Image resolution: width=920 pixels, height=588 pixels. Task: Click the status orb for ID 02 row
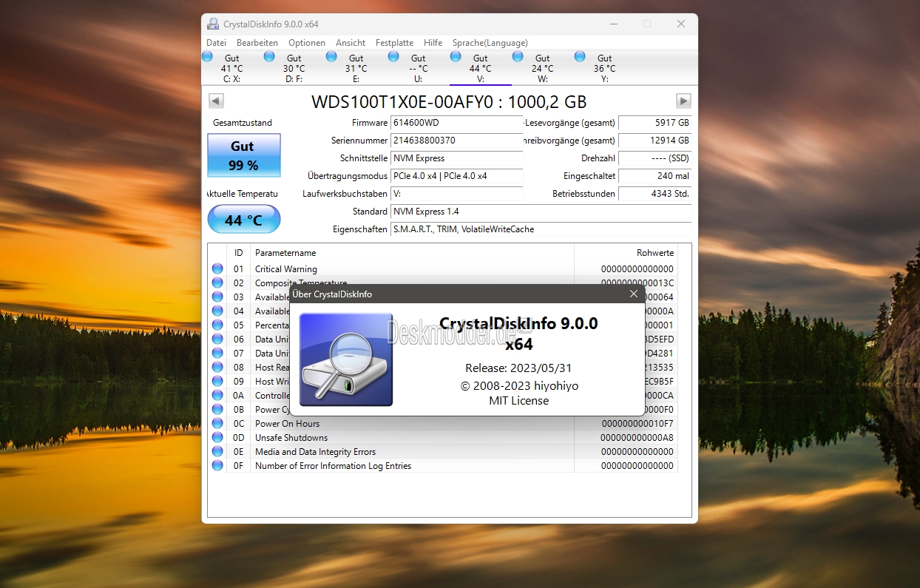[217, 283]
